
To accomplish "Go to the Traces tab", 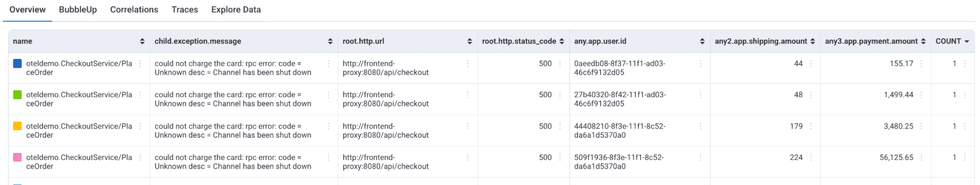I will (185, 10).
